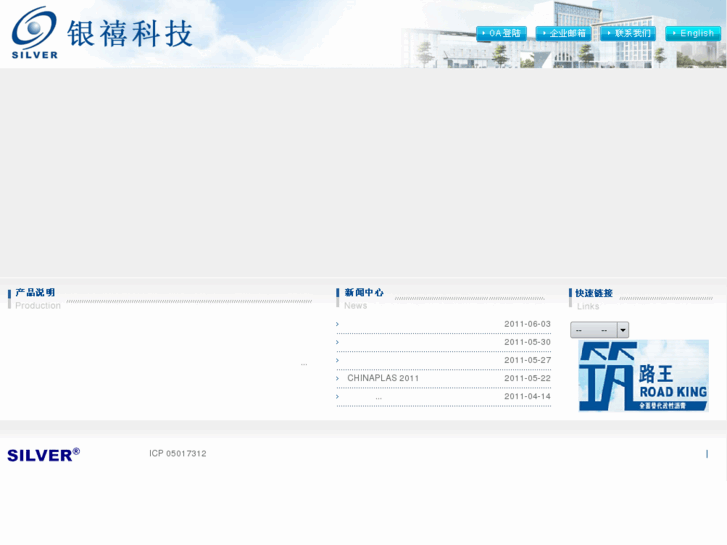727x545 pixels.
Task: Click the ICP 05017312 footer text
Action: (x=178, y=453)
